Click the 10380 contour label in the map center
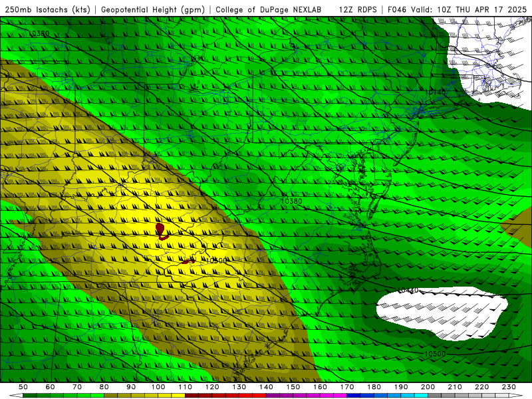532x399 pixels. coord(291,201)
